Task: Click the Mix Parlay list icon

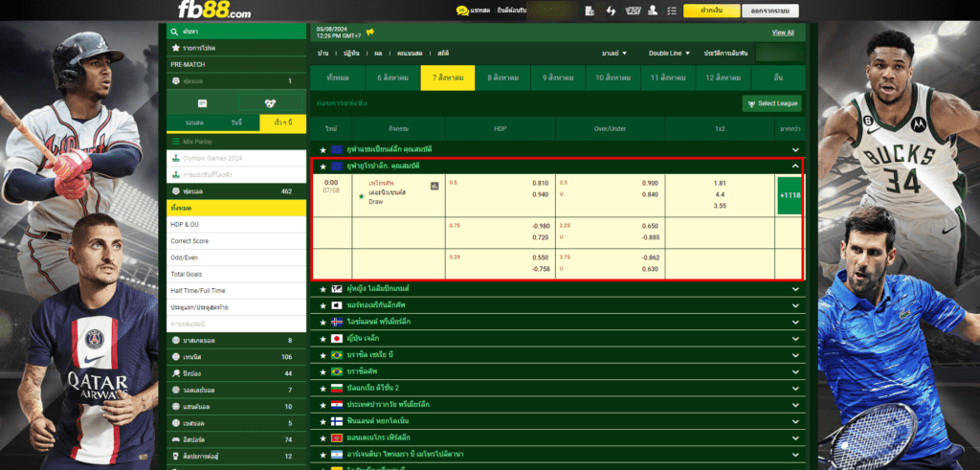Action: 176,142
